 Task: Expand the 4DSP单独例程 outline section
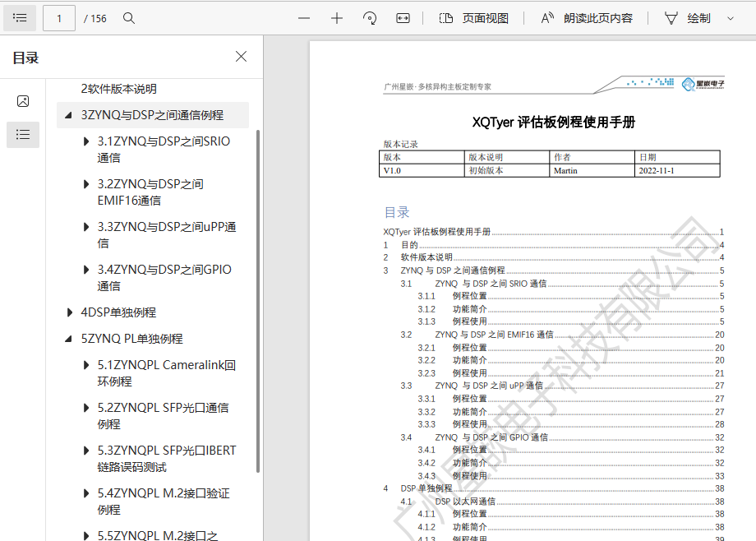click(x=69, y=312)
